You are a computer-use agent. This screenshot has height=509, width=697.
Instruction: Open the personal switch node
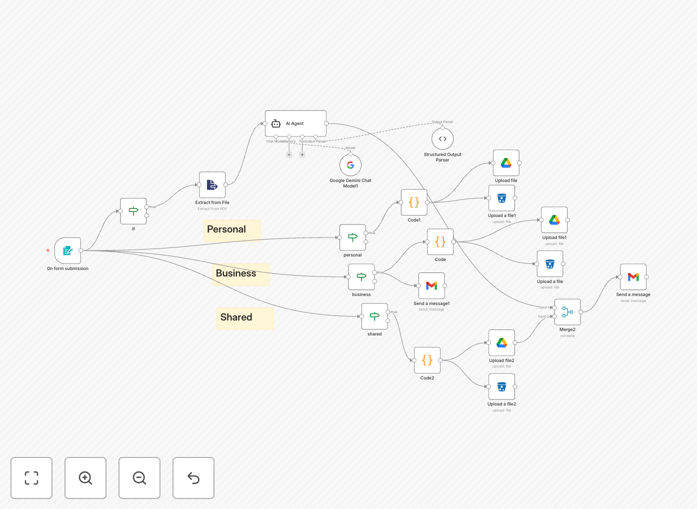(353, 237)
